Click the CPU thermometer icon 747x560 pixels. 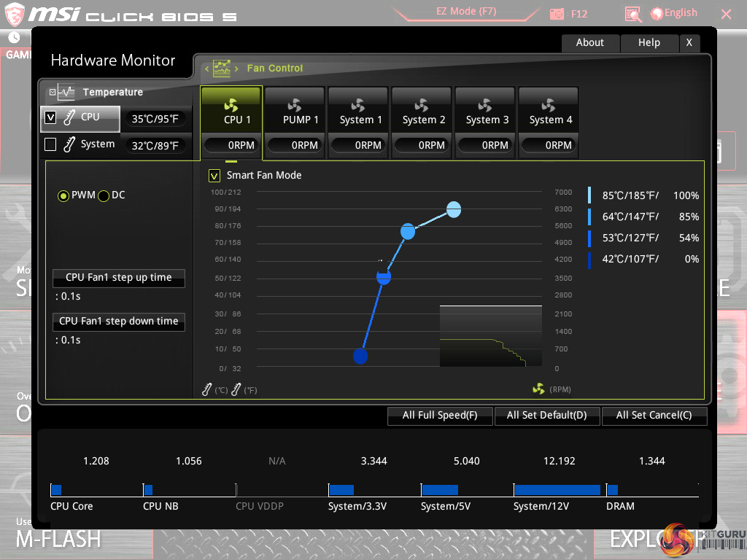click(69, 117)
